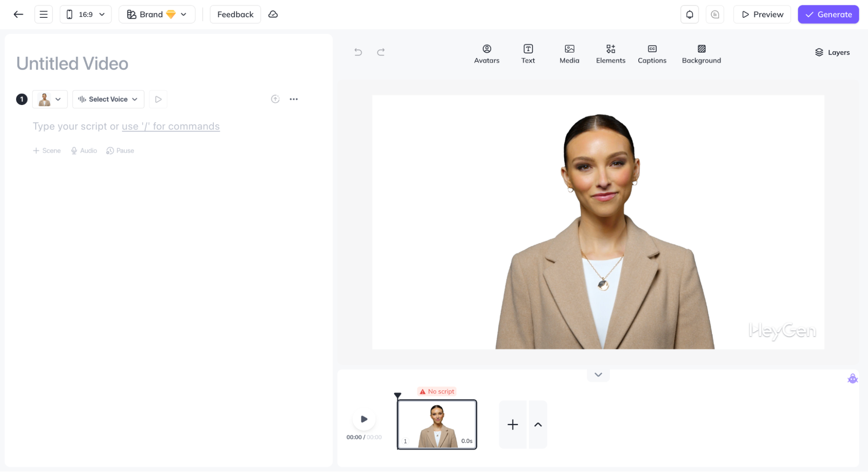Open the Select Voice dropdown
The width and height of the screenshot is (868, 472).
108,99
